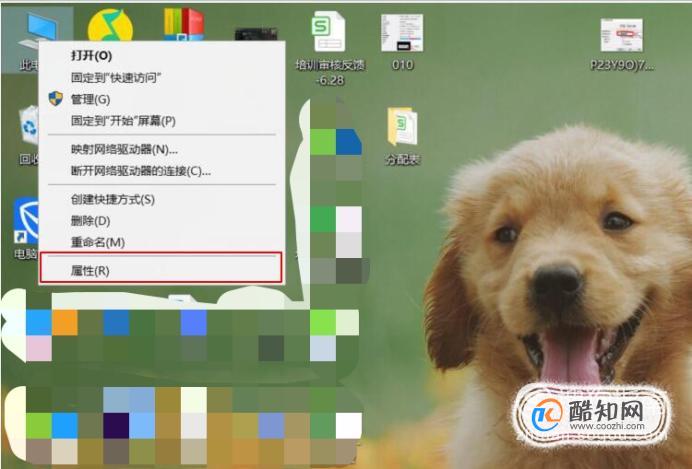Open the 打开(O) context menu entry
Viewport: 692px width, 469px height.
[x=162, y=56]
